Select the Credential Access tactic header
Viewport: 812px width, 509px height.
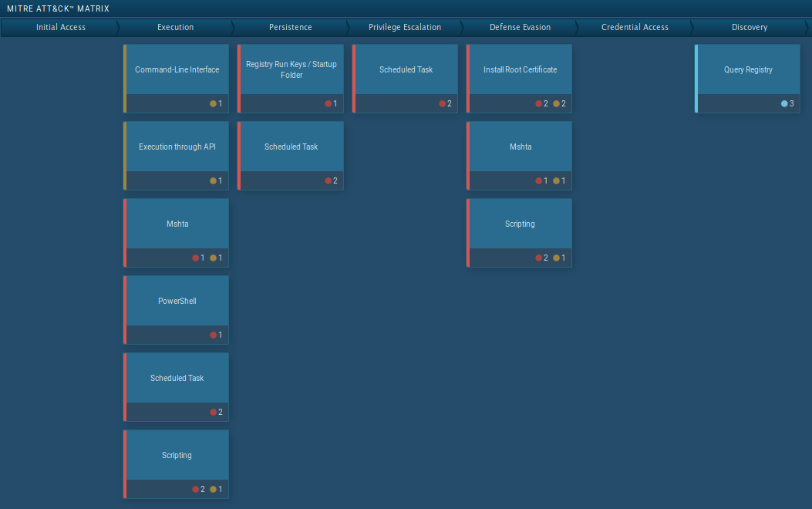[x=635, y=27]
